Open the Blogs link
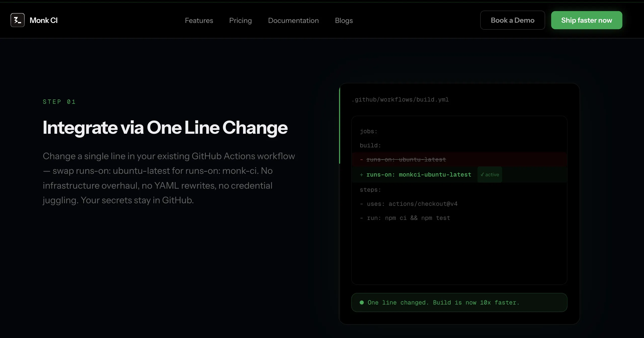This screenshot has height=338, width=644. click(344, 20)
